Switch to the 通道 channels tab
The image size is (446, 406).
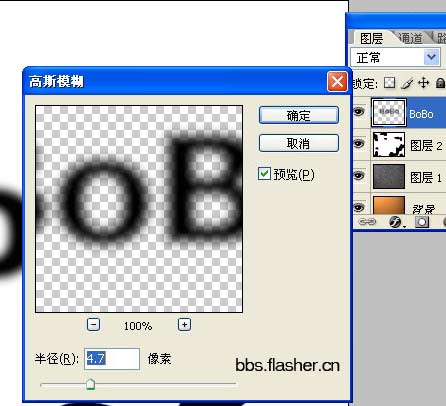tap(411, 38)
